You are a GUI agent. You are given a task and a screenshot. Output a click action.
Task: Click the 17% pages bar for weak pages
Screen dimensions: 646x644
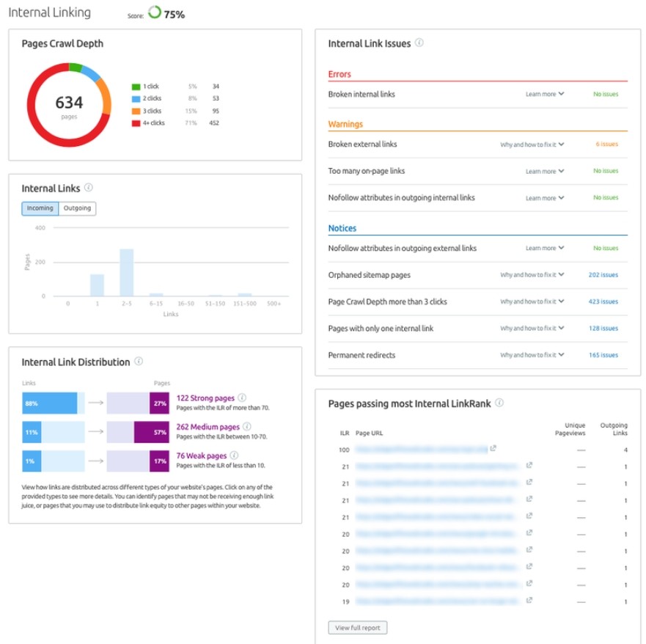[x=159, y=461]
